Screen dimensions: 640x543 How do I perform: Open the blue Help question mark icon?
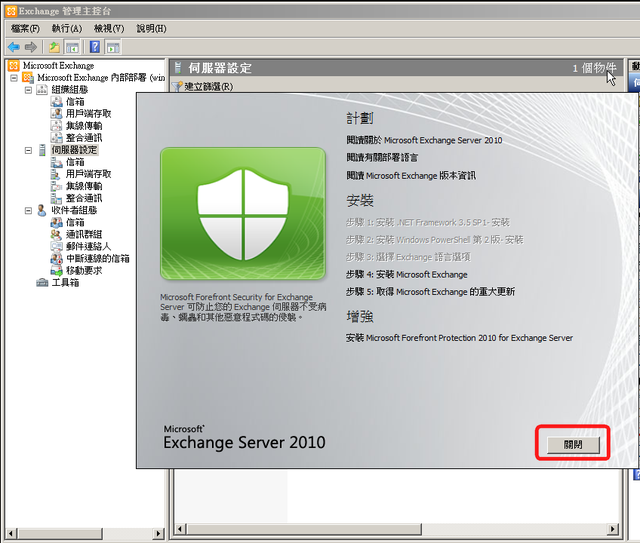pyautogui.click(x=95, y=47)
